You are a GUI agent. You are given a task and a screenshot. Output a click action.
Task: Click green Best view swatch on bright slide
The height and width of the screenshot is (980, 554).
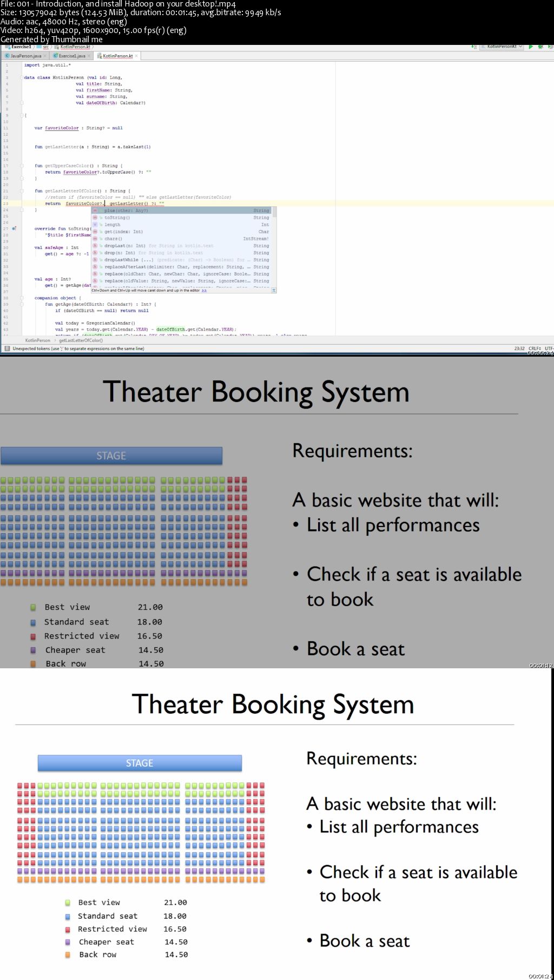pos(68,902)
